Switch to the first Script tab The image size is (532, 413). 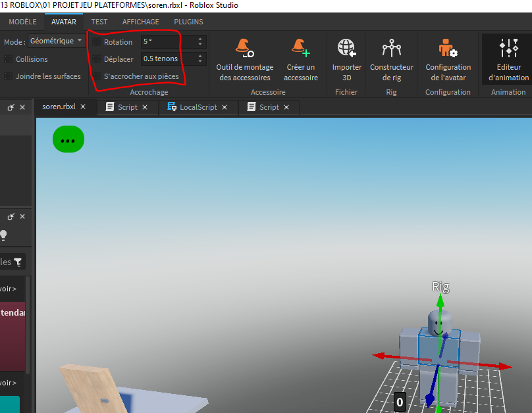point(127,107)
